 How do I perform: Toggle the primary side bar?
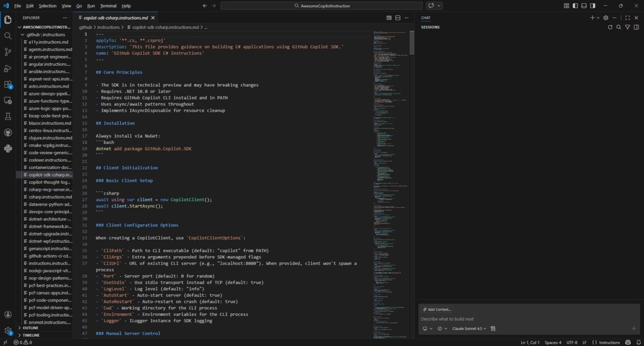[x=575, y=6]
